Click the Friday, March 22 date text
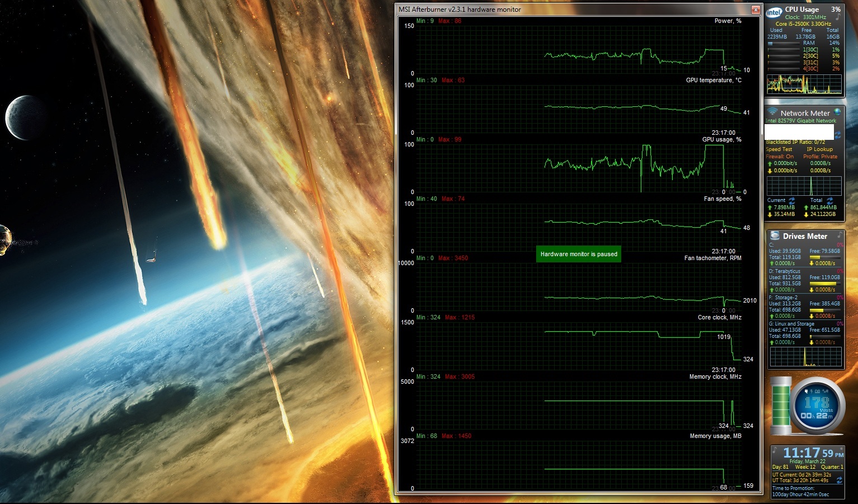Screen dimensions: 858x504 807,461
